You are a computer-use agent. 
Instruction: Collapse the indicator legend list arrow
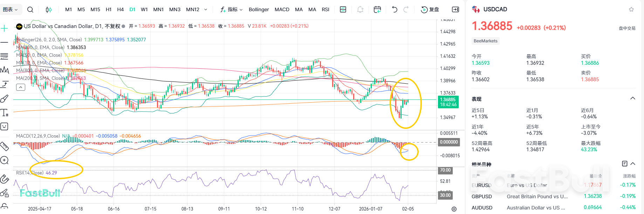[21, 87]
